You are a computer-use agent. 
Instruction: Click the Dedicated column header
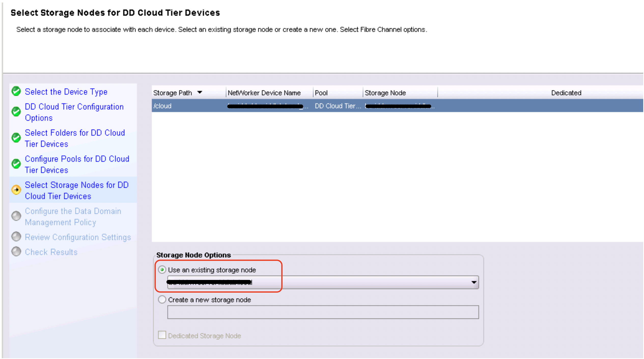(566, 93)
